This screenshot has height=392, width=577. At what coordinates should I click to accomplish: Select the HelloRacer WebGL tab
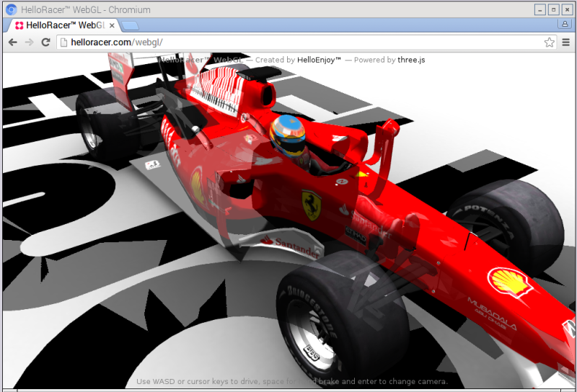pos(63,25)
